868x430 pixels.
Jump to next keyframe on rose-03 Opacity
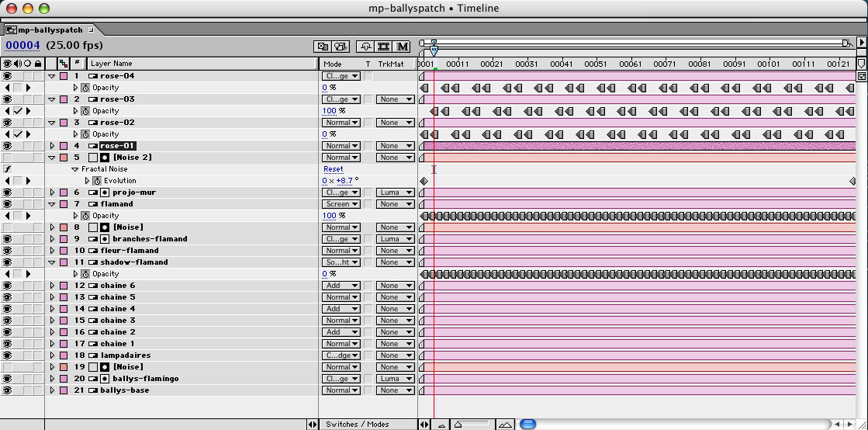pos(29,111)
